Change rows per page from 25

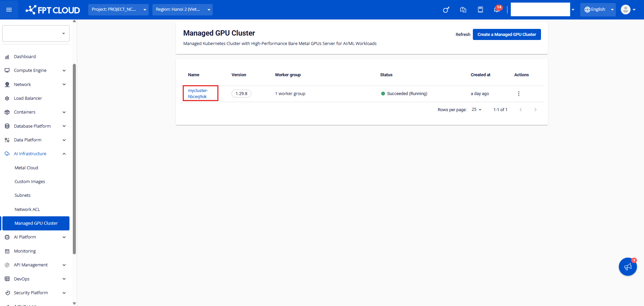476,110
